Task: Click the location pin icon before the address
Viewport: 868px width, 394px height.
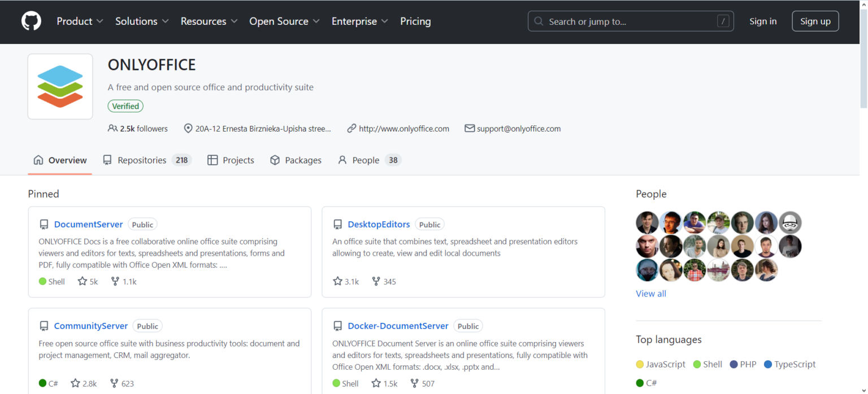Action: click(188, 128)
